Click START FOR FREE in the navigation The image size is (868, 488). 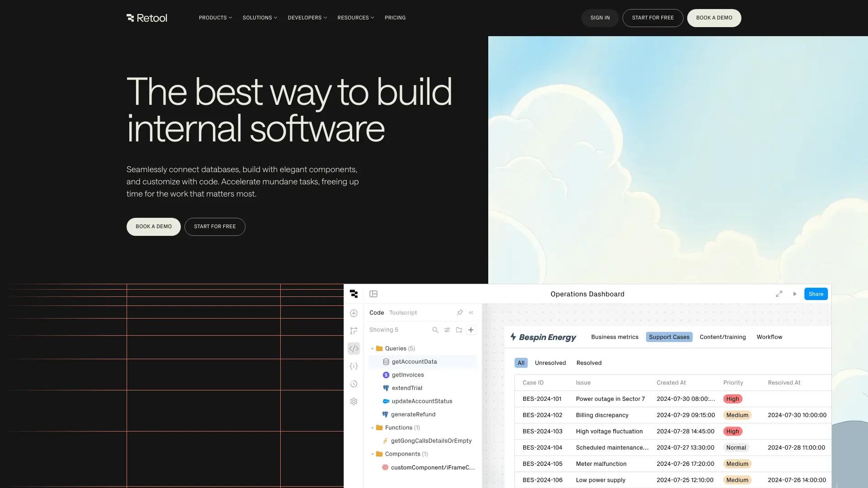click(653, 18)
